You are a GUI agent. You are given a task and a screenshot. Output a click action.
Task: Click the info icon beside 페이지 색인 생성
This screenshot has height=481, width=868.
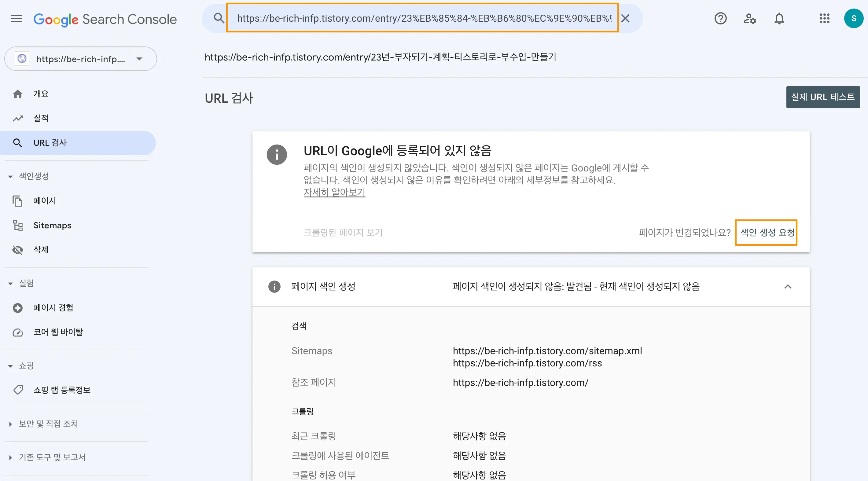pyautogui.click(x=274, y=286)
